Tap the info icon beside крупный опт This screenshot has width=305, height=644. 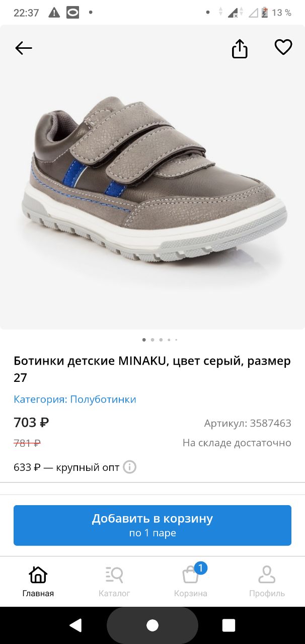tap(130, 467)
